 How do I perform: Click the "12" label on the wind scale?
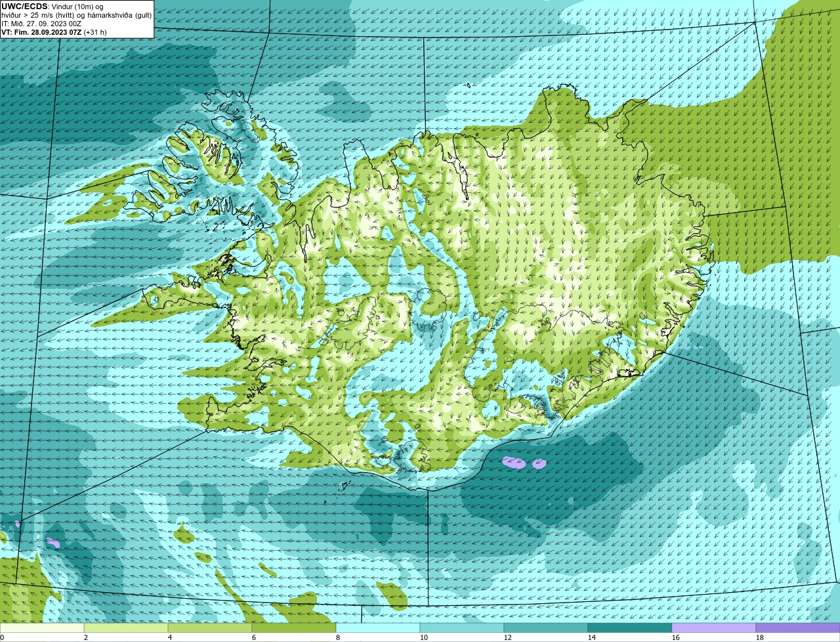508,637
